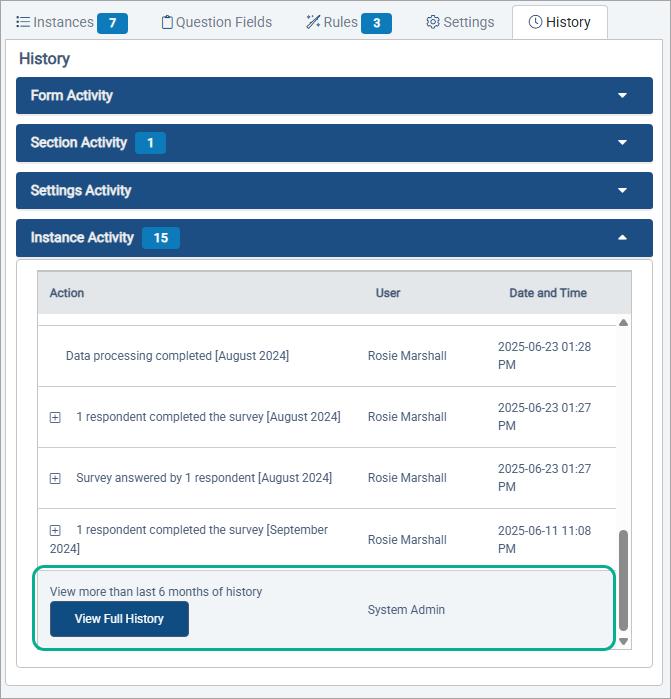
Task: Click the clipboard icon beside Question Fields
Action: coord(167,22)
